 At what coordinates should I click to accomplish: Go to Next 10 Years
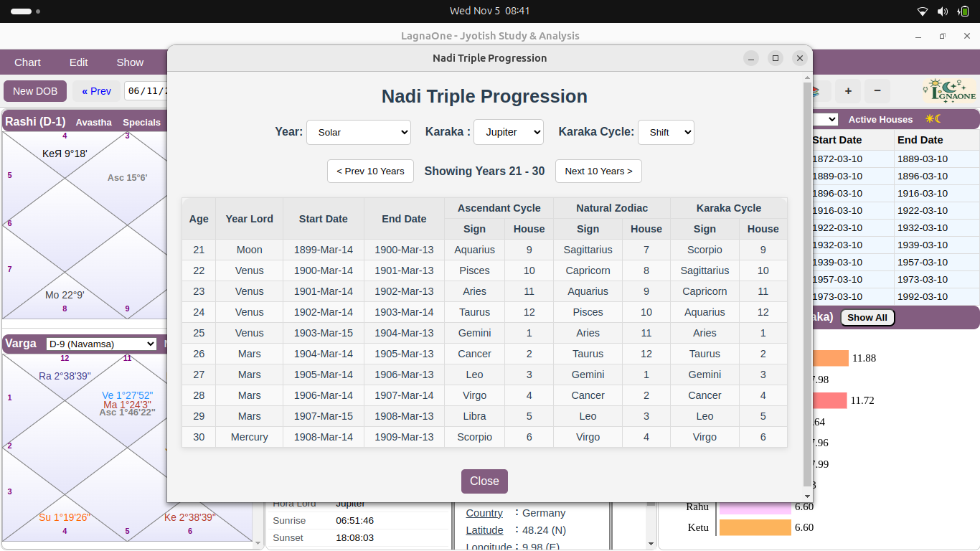[x=598, y=171]
